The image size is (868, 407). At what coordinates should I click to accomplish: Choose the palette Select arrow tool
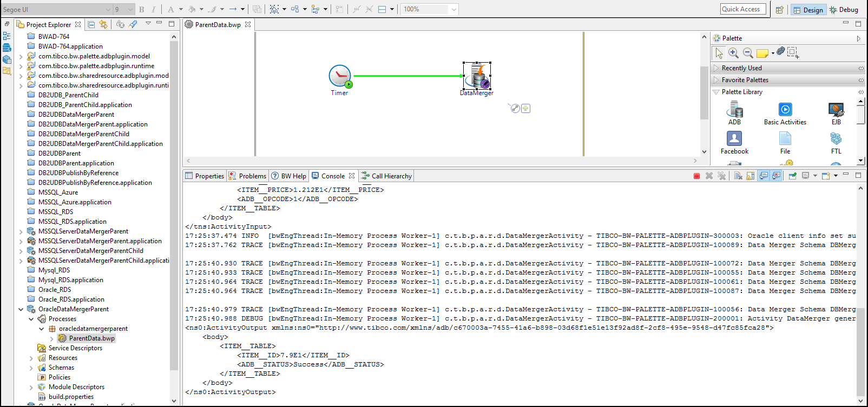point(719,53)
